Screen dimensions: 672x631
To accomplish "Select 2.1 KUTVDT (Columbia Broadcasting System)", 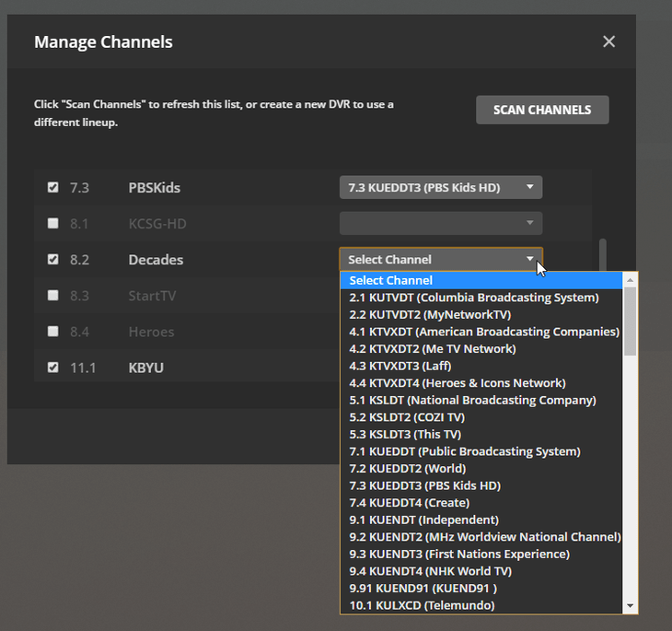I will coord(481,298).
